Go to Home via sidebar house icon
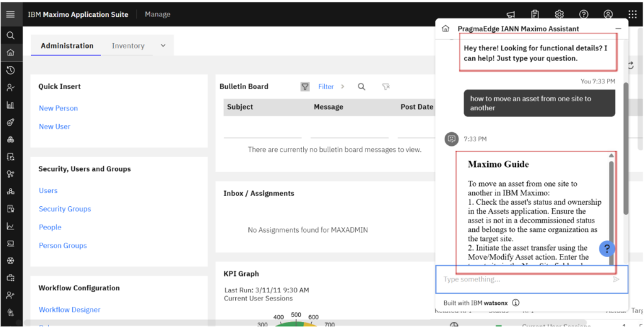This screenshot has height=330, width=644. point(11,53)
